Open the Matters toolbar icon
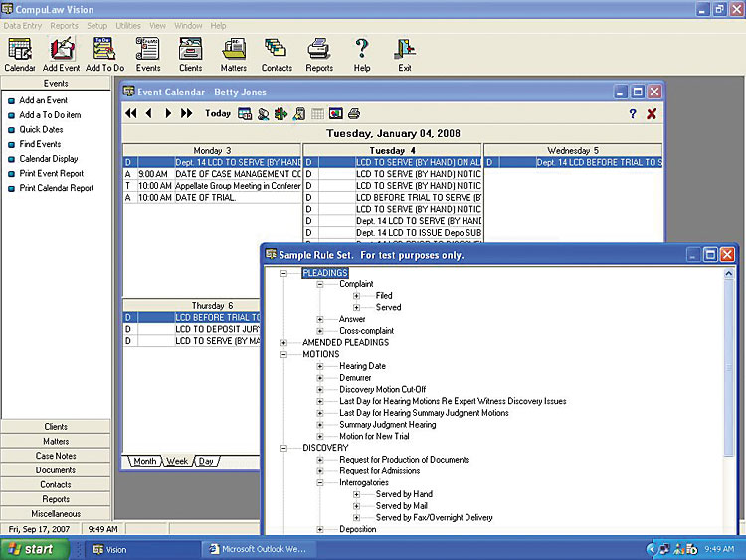Viewport: 746px width, 560px height. point(233,55)
